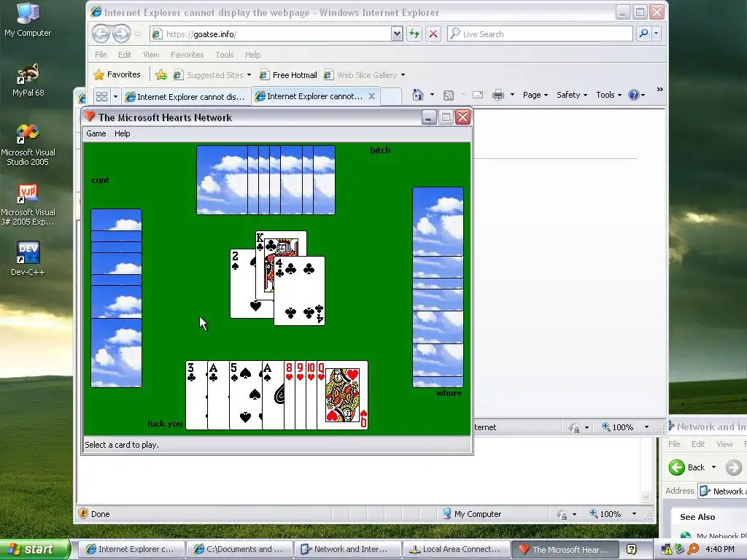The image size is (747, 560).
Task: Click the My Computer desktop icon
Action: coord(28,20)
